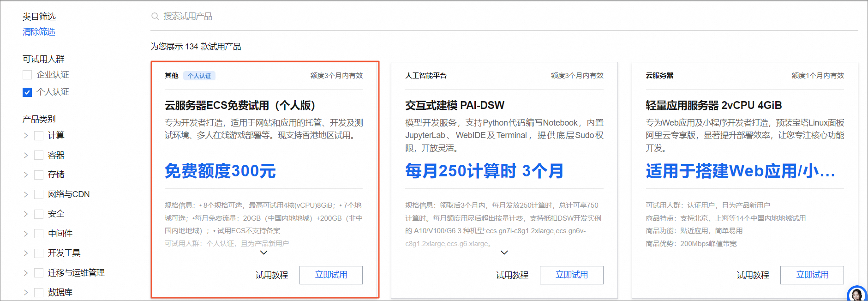Focus the 搜索试用产品 search field
Image resolution: width=868 pixels, height=301 pixels.
click(504, 16)
